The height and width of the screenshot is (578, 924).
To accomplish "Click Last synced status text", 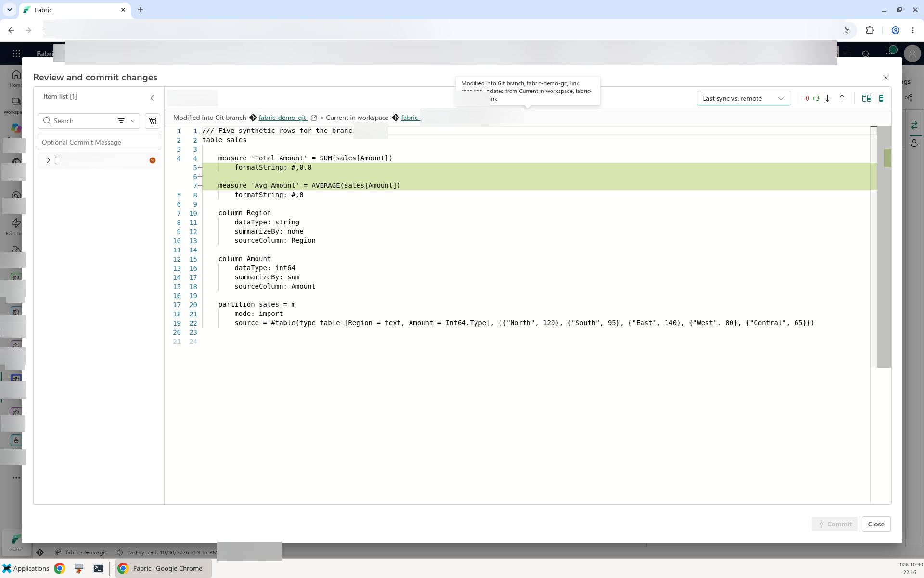I will tap(172, 552).
